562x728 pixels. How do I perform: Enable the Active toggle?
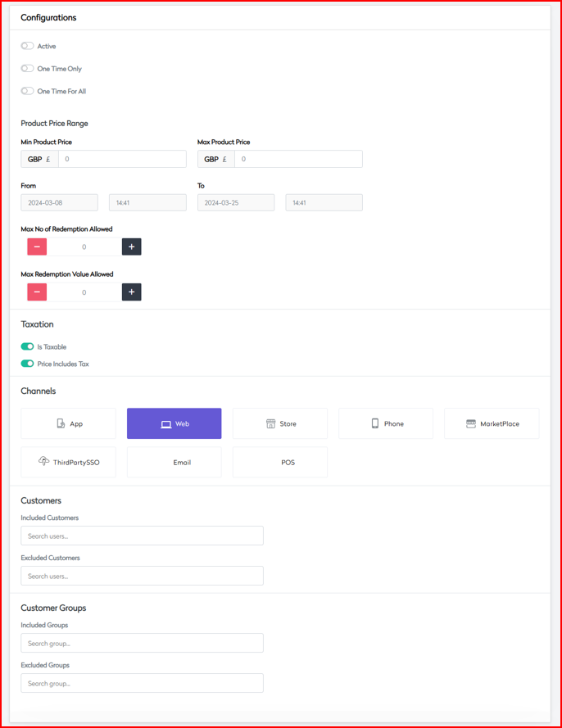(28, 47)
